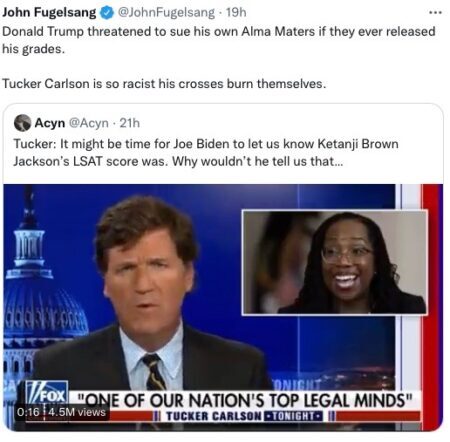Click the Tucker Carlson Tonight banner
Image resolution: width=450 pixels, height=442 pixels.
point(244,416)
